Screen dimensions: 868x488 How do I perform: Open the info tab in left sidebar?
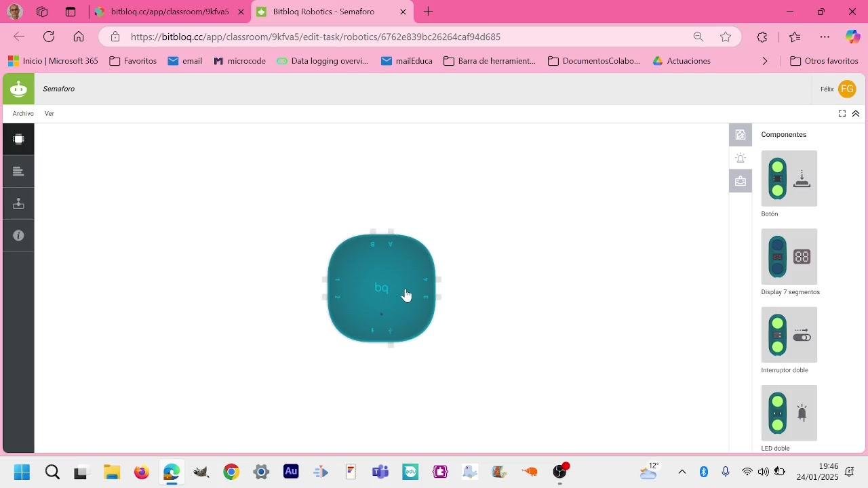[18, 236]
